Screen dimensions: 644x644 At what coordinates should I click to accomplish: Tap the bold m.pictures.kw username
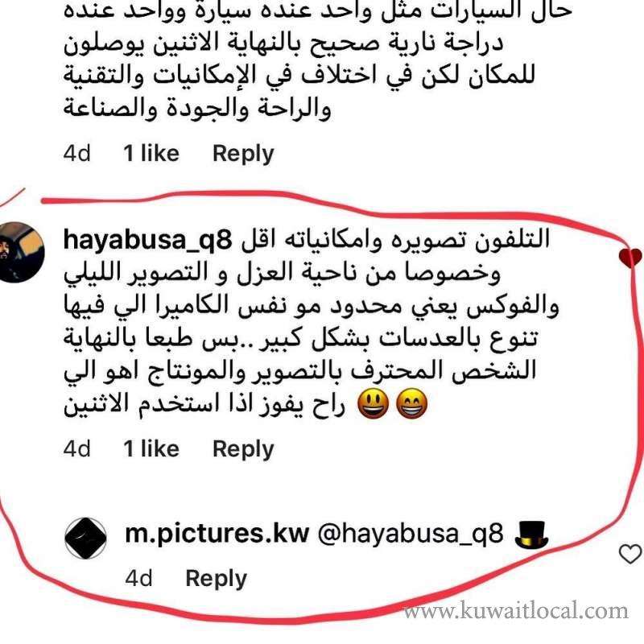pyautogui.click(x=217, y=534)
